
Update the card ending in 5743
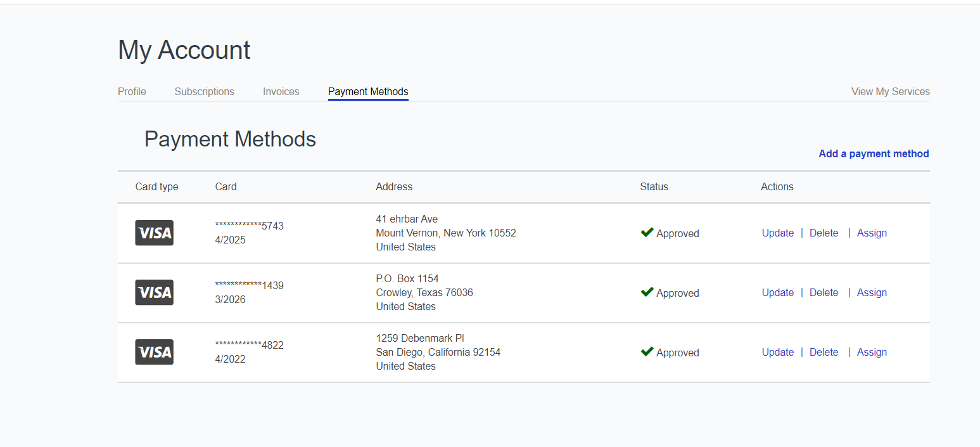click(x=777, y=233)
